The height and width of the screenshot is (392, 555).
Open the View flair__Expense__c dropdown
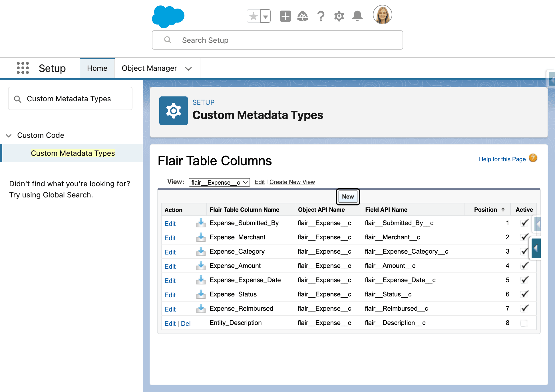(x=219, y=182)
